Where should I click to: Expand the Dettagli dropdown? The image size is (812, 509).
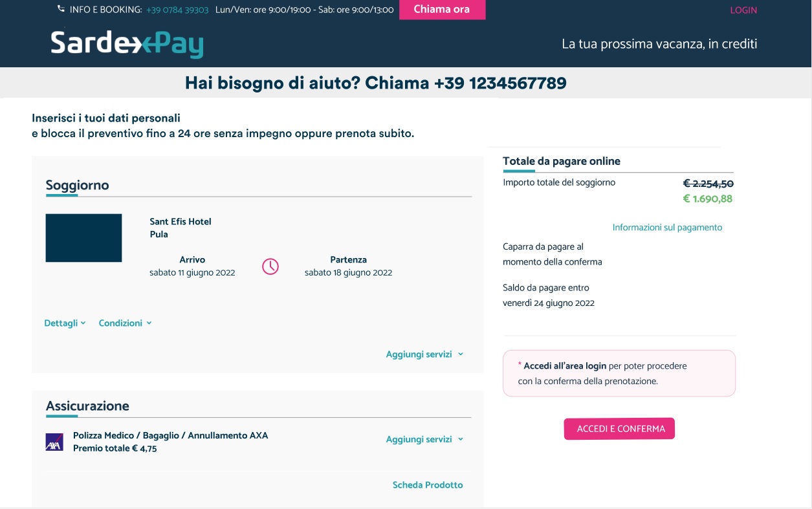(x=64, y=322)
